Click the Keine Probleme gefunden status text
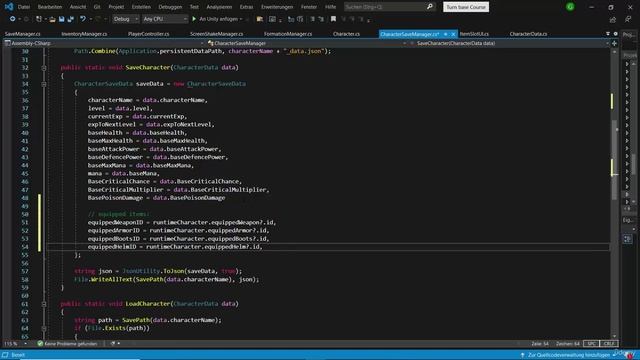 click(x=71, y=344)
